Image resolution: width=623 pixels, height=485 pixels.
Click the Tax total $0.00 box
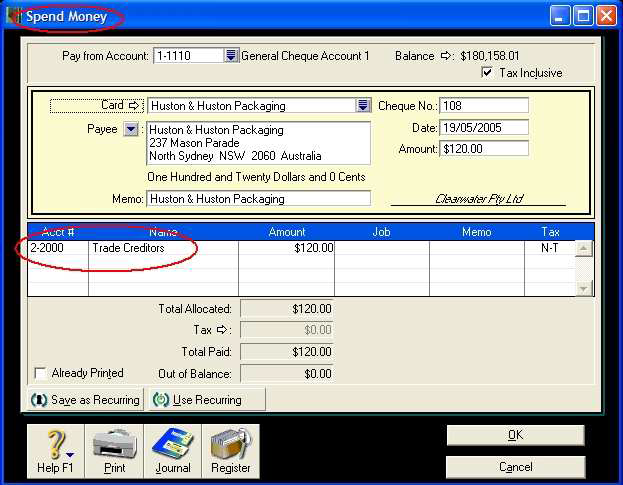(286, 330)
